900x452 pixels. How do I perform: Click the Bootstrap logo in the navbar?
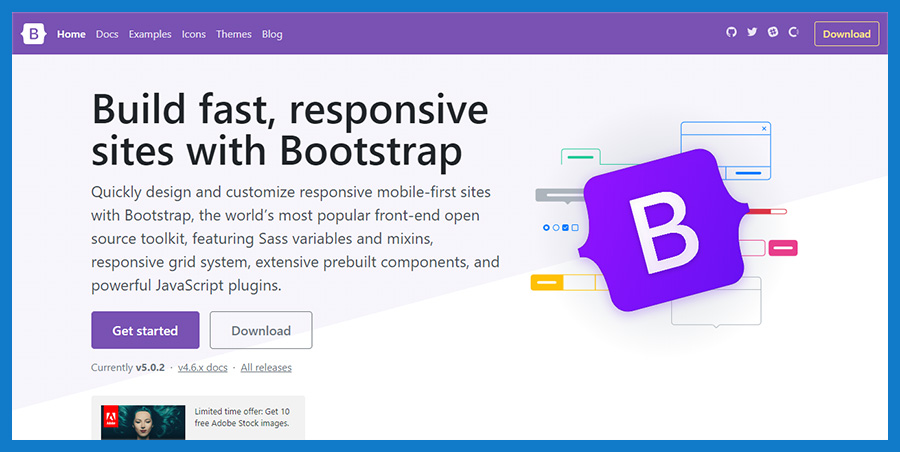(33, 34)
